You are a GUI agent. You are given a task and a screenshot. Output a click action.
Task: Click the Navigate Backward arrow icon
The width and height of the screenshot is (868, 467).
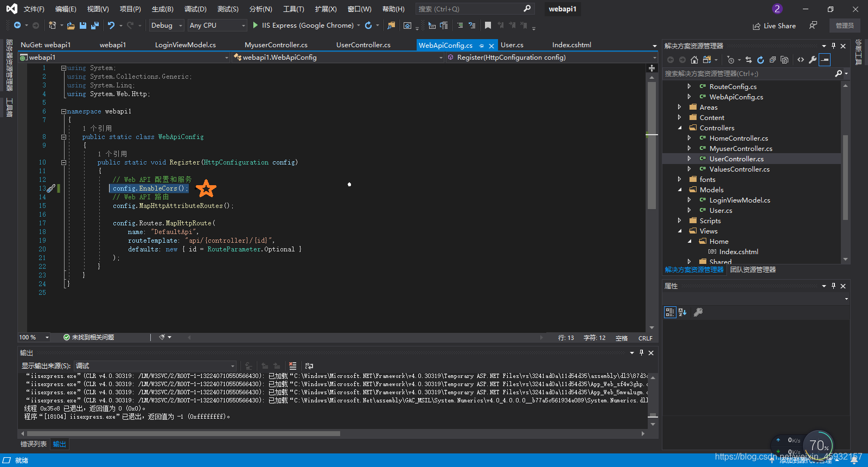17,26
